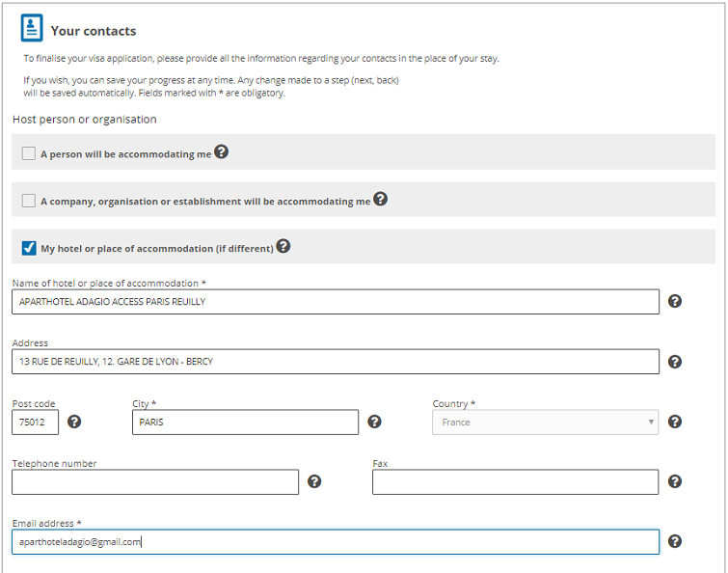Viewport: 728px width, 573px height.
Task: Open the Country dropdown showing France
Action: tap(545, 423)
